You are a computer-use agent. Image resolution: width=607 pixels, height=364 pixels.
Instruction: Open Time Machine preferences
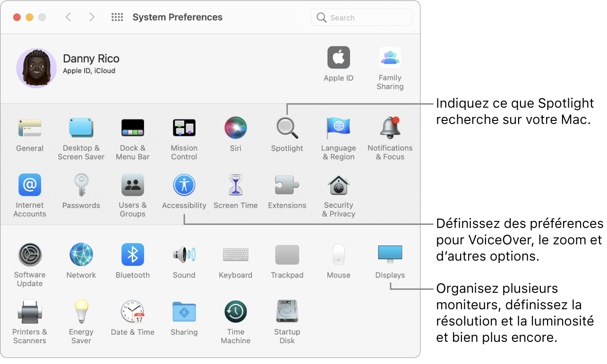pyautogui.click(x=235, y=312)
